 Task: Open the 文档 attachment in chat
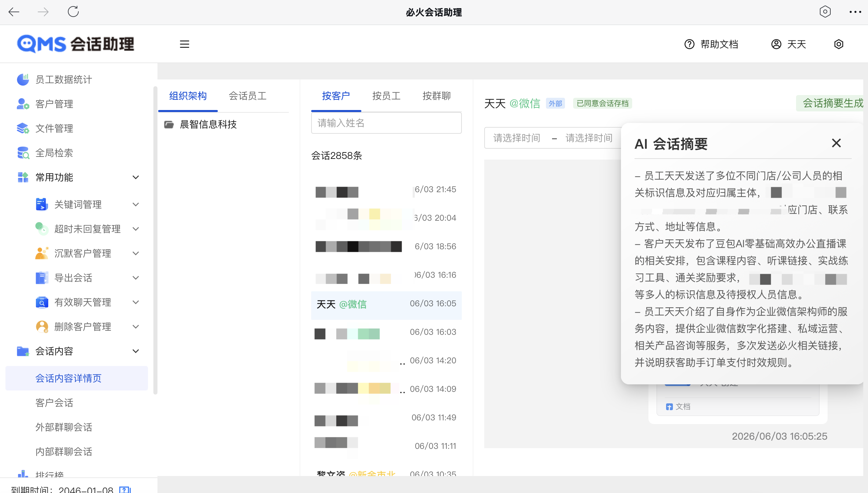(x=678, y=406)
